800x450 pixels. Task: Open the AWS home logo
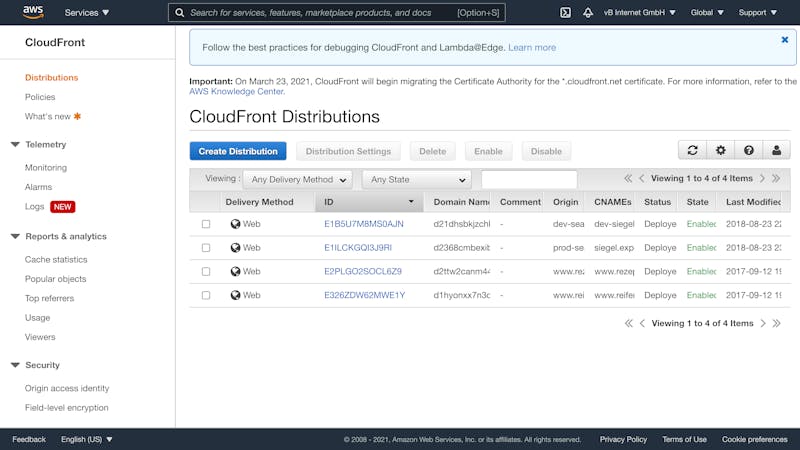[x=33, y=12]
